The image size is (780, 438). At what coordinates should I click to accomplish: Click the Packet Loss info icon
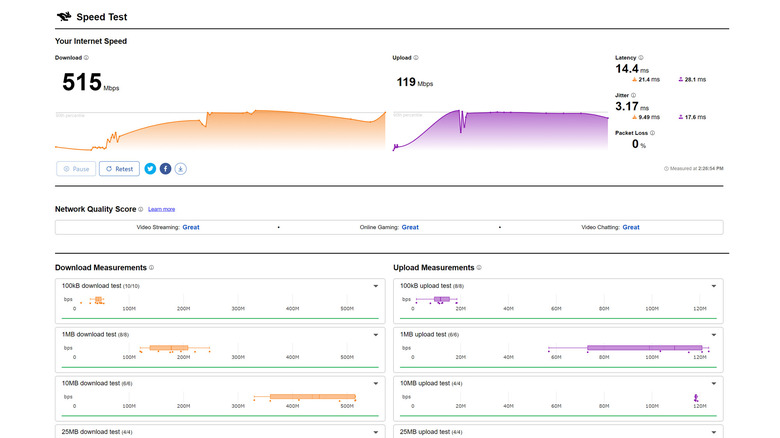coord(653,132)
